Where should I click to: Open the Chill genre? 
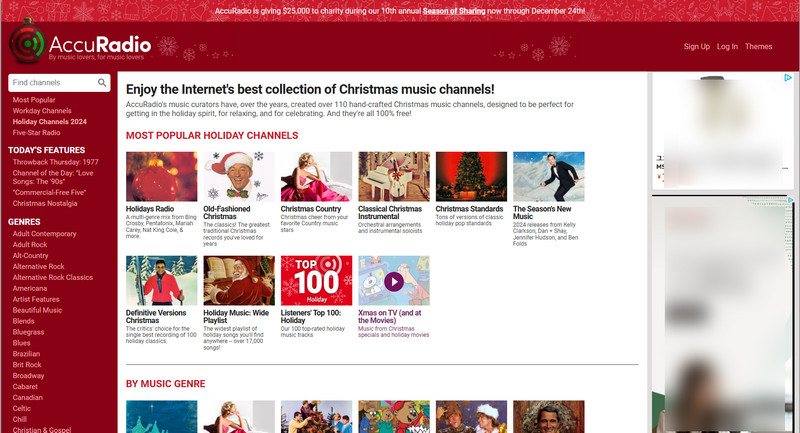point(19,419)
